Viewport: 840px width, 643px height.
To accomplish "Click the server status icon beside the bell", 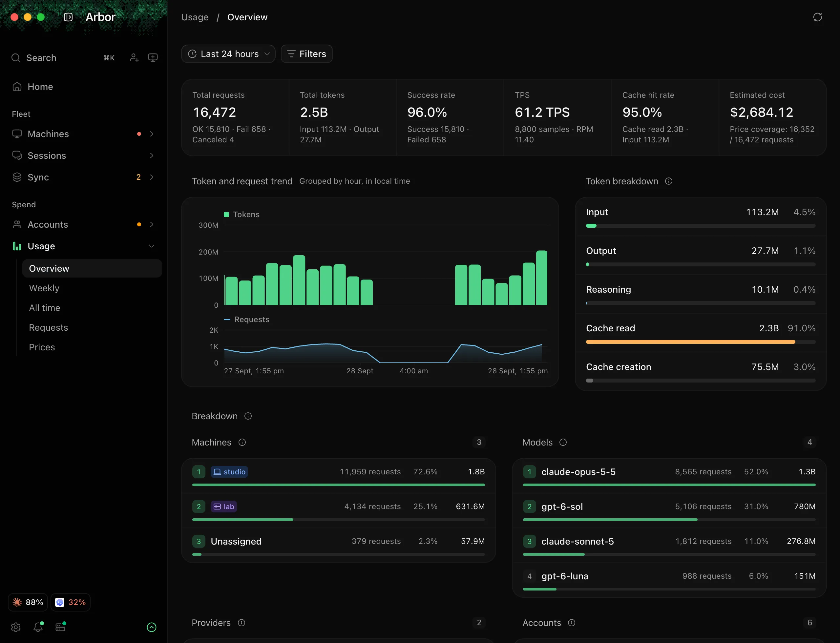I will coord(60,627).
